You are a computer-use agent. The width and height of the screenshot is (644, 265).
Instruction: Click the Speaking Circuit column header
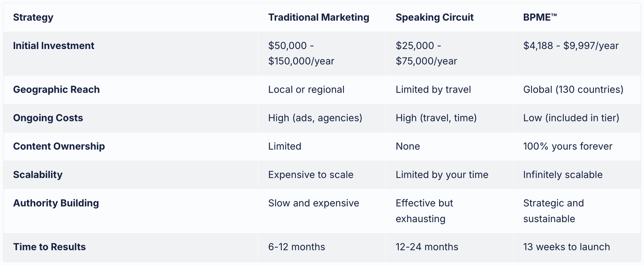pyautogui.click(x=434, y=18)
